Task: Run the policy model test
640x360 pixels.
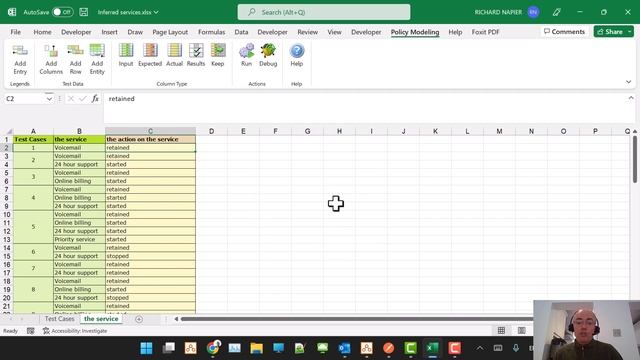Action: coord(247,55)
